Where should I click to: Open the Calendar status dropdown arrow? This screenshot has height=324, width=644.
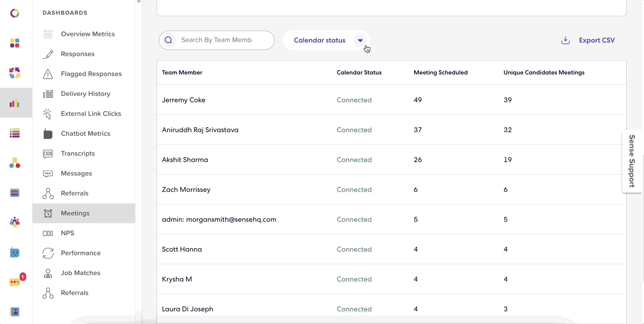point(360,40)
